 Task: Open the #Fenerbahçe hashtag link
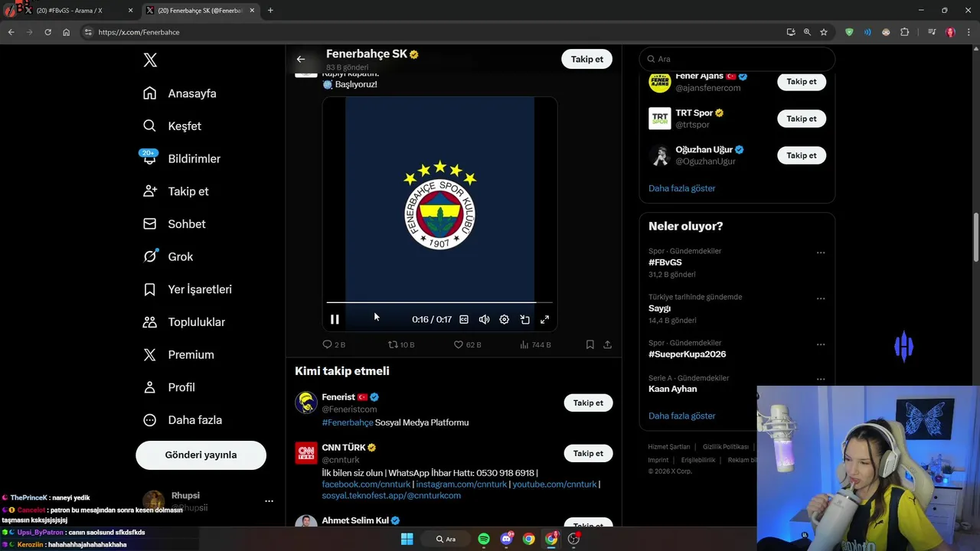(348, 422)
